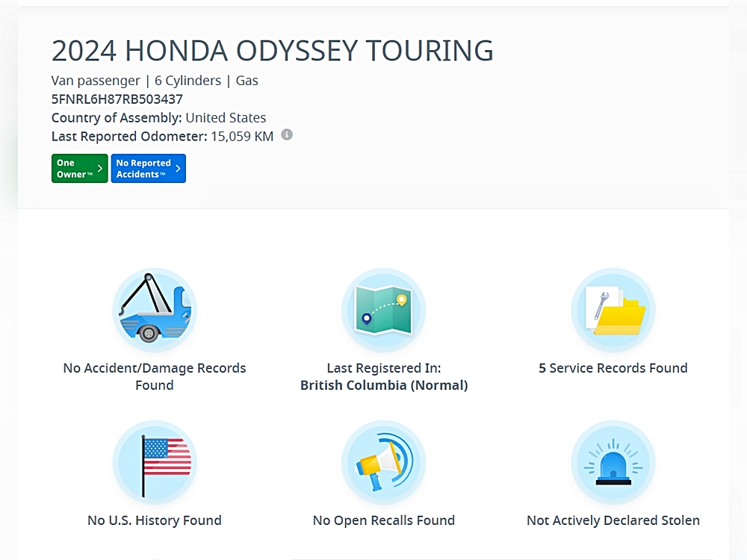
Task: Open the service records folder icon
Action: [613, 310]
